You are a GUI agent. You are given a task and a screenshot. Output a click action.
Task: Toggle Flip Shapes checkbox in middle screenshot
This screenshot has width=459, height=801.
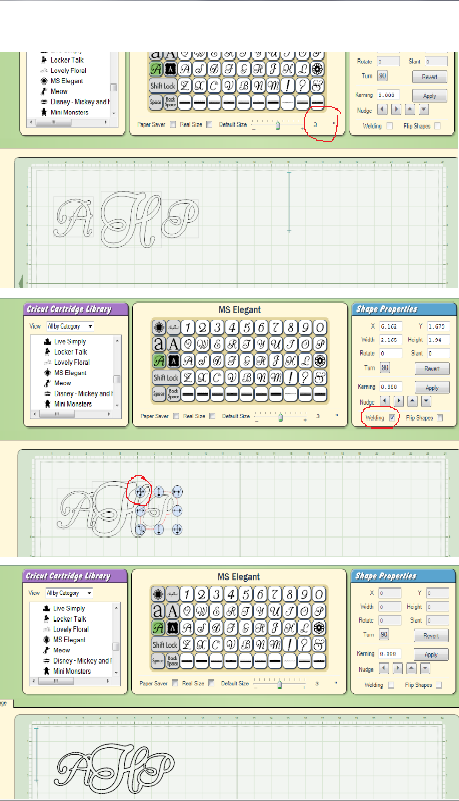click(440, 417)
